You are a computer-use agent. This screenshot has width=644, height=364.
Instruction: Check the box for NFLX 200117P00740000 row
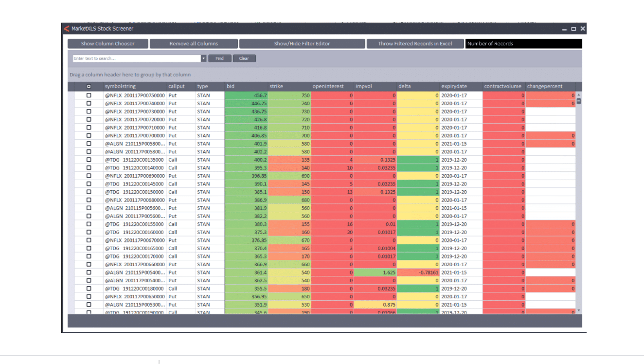point(89,103)
